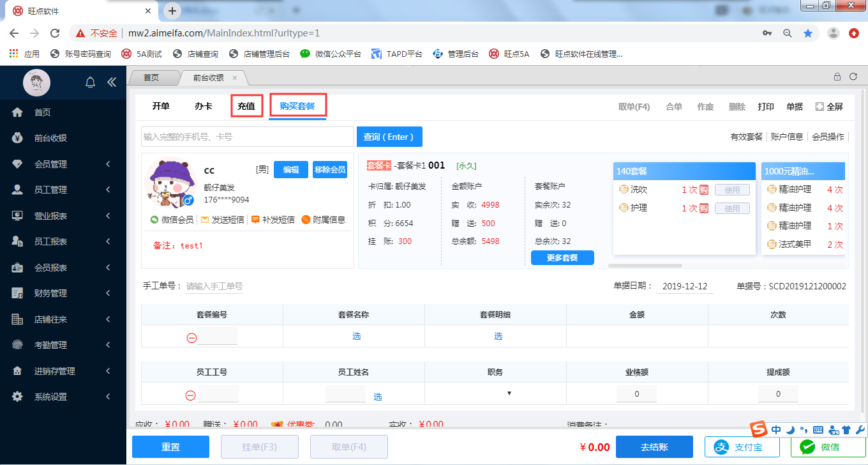Expand 系统设置 sidebar menu
868x465 pixels.
(64, 397)
